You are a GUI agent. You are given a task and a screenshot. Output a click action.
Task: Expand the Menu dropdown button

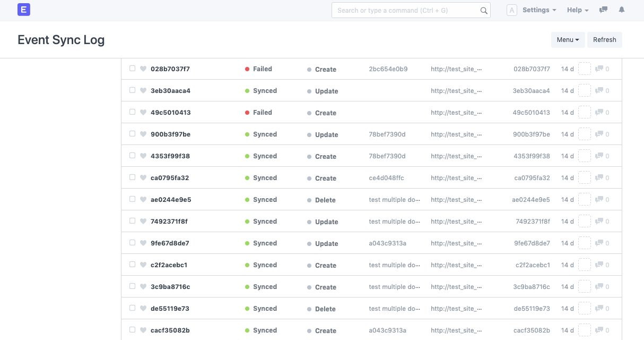[x=568, y=40]
